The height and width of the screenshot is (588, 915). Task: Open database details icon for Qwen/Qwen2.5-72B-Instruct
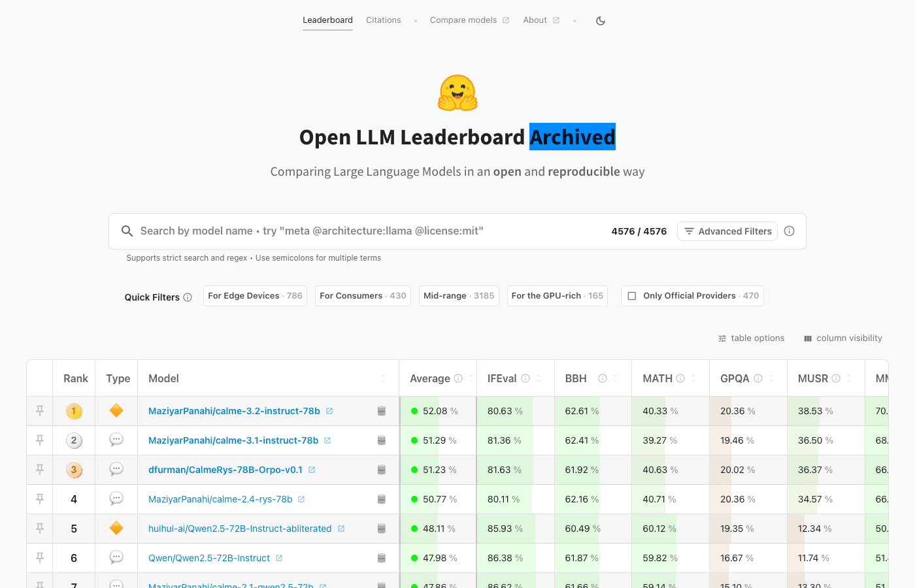coord(382,558)
